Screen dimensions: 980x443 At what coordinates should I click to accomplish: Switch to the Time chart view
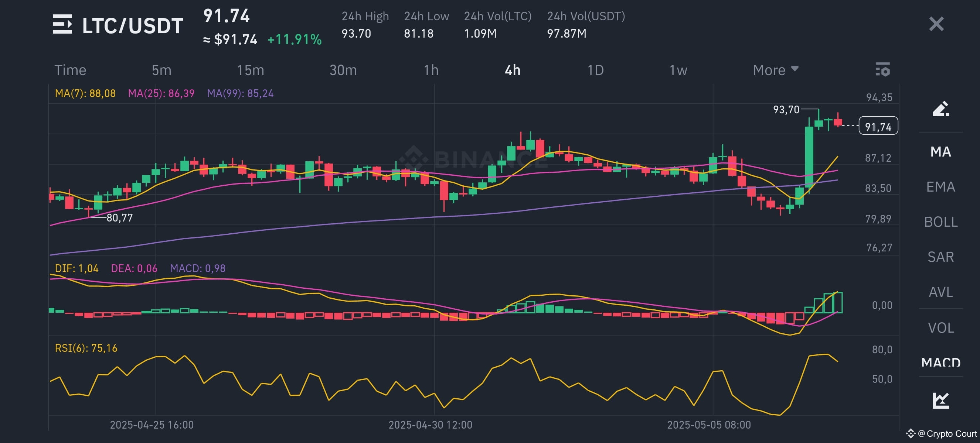(70, 70)
